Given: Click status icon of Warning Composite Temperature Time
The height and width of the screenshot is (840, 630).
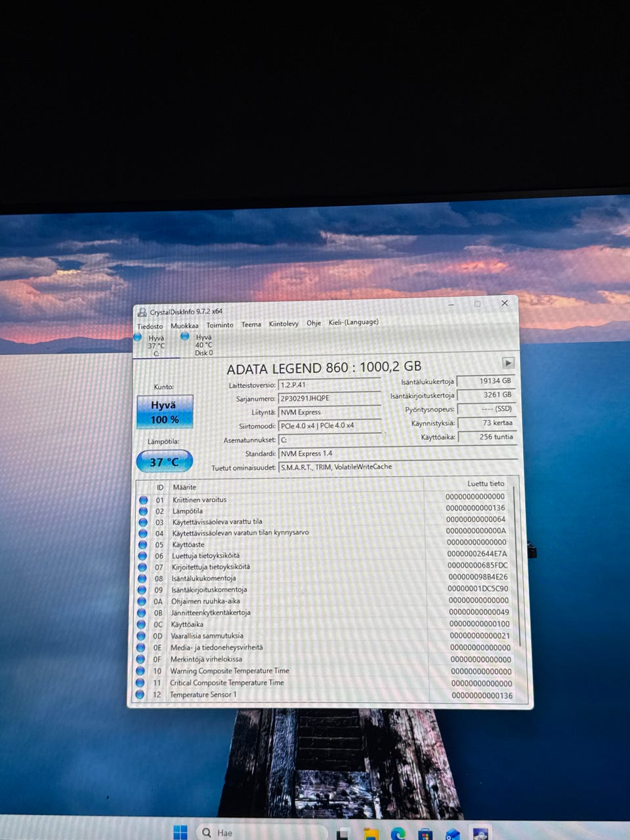Looking at the screenshot, I should pyautogui.click(x=140, y=671).
